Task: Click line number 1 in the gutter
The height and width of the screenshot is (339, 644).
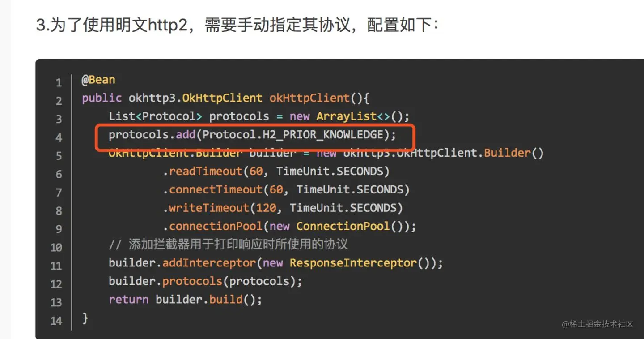Action: pos(59,82)
